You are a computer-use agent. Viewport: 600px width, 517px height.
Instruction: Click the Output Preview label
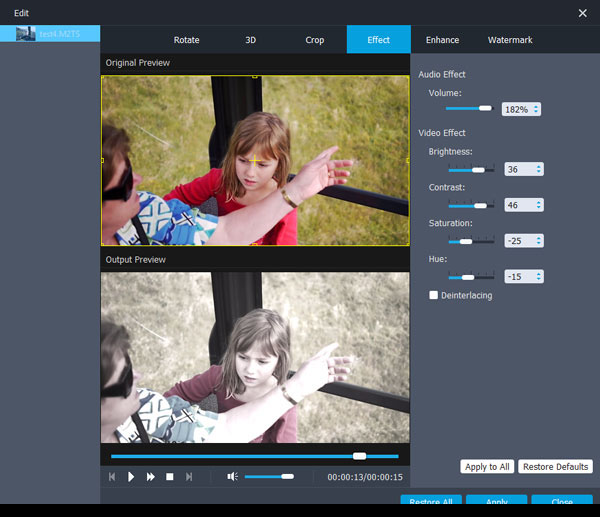tap(135, 259)
